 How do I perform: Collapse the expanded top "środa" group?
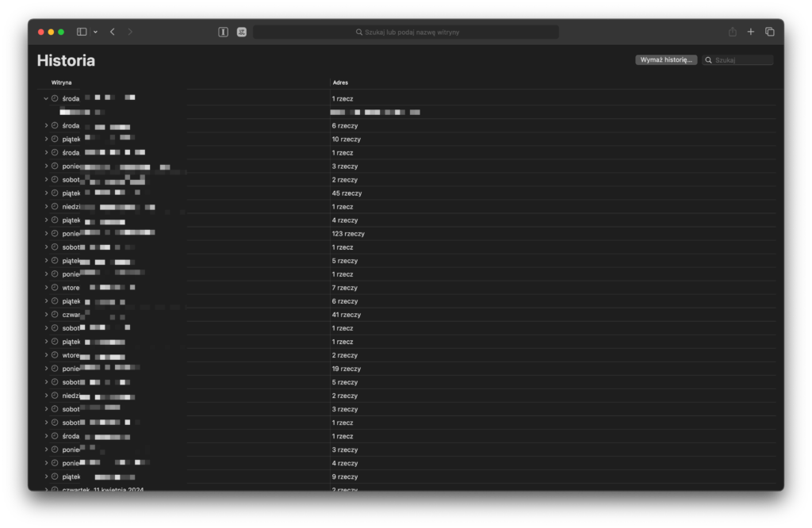46,98
